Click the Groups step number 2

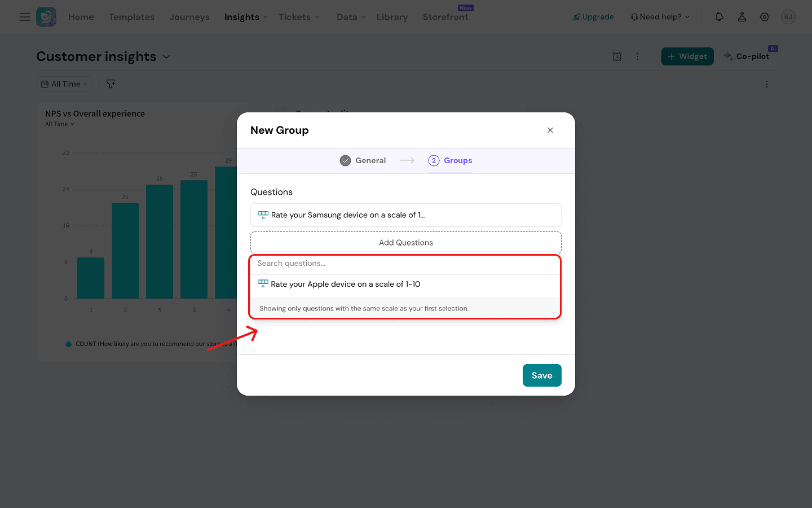[434, 161]
